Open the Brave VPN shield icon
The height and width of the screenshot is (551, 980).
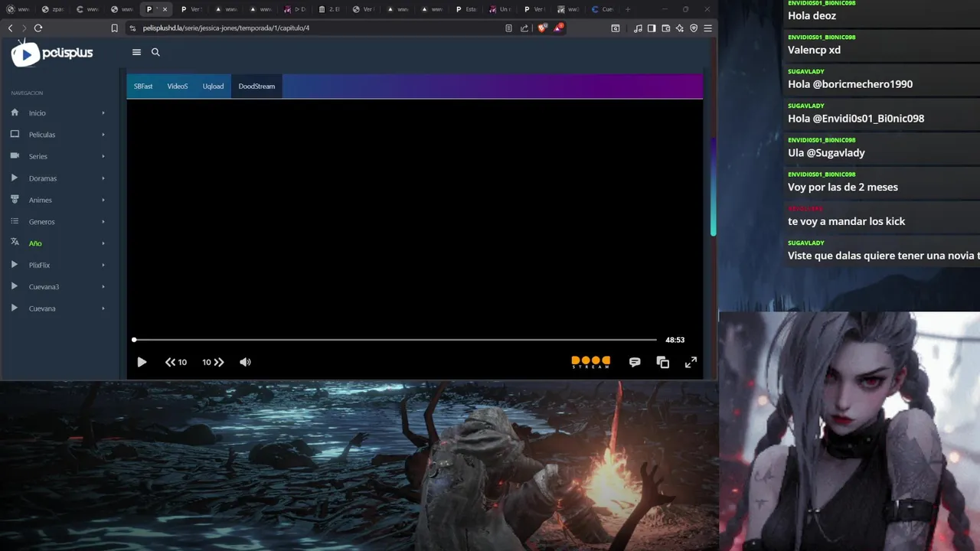[x=694, y=28]
